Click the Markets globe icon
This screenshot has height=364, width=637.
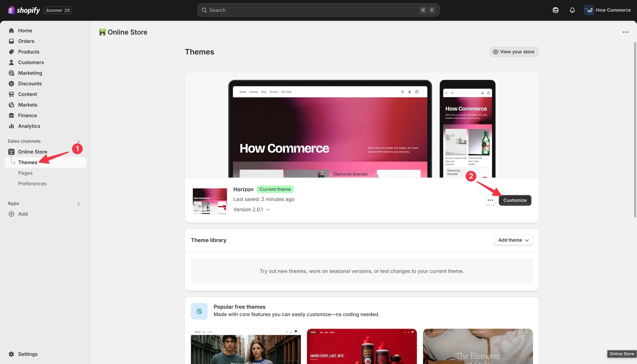[x=11, y=105]
